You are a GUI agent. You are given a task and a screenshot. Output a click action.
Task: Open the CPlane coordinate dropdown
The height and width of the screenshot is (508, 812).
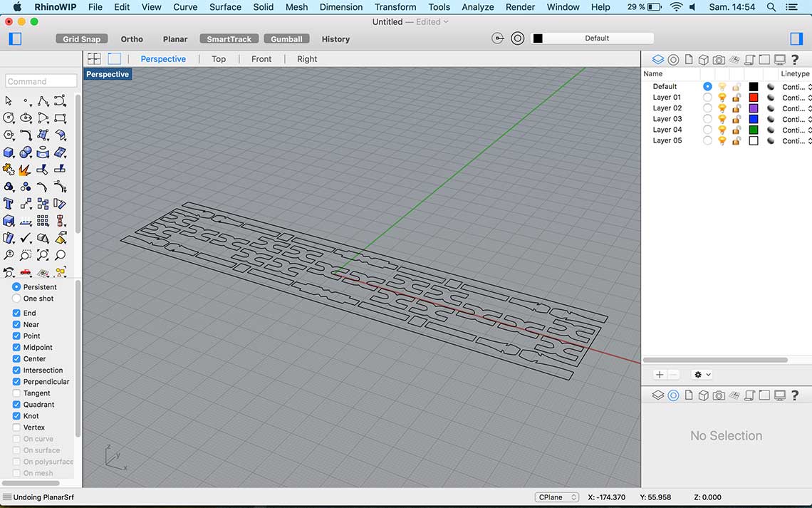pyautogui.click(x=557, y=497)
